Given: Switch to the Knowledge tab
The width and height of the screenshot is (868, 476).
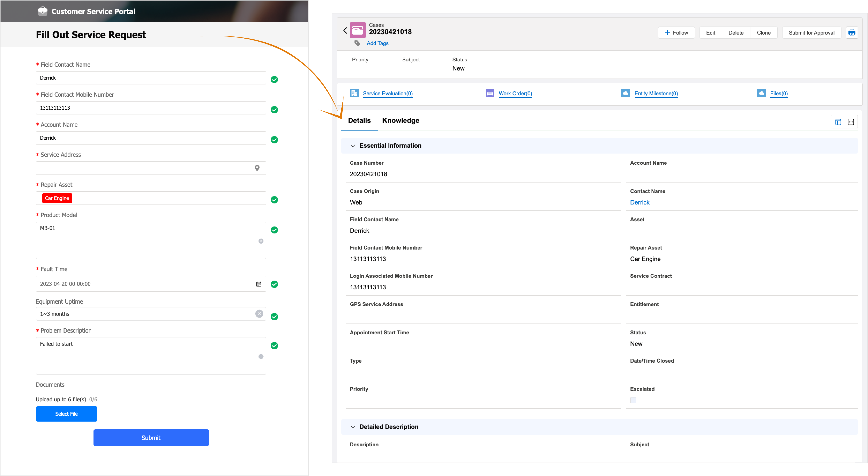Looking at the screenshot, I should 400,120.
